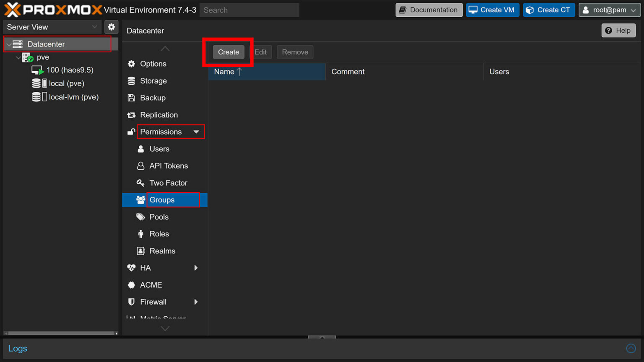Click the Comment column header
This screenshot has height=362, width=644.
pos(404,72)
